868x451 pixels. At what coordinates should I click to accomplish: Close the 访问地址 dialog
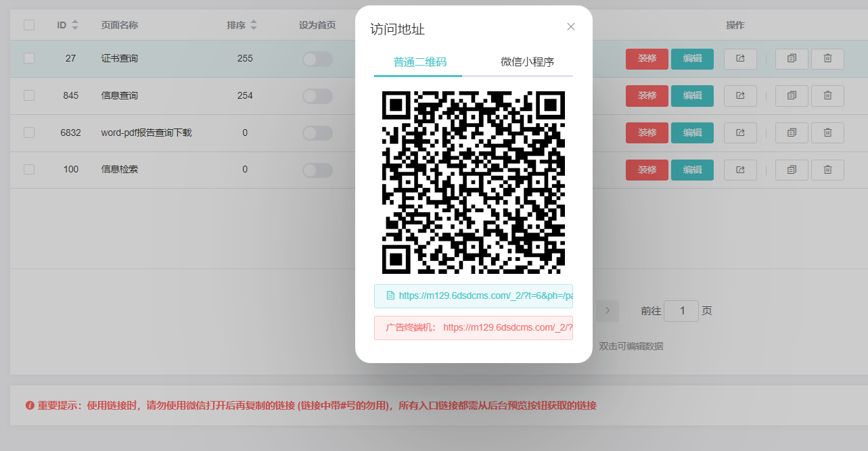click(x=571, y=27)
